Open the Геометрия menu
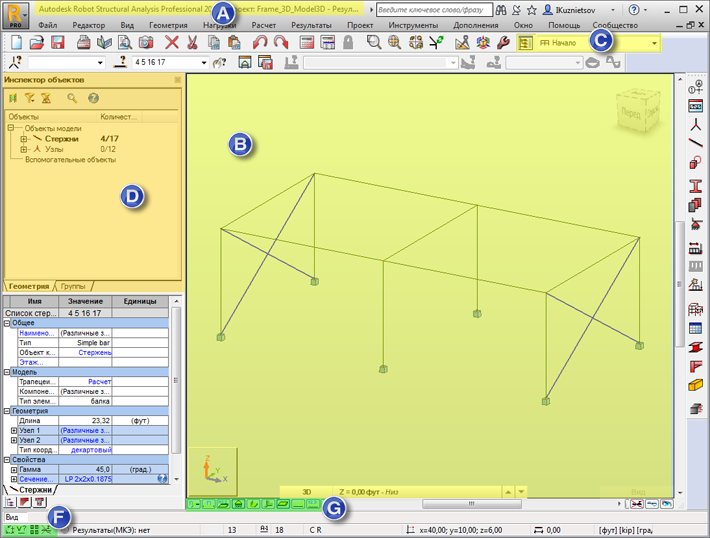The image size is (710, 538). point(168,25)
